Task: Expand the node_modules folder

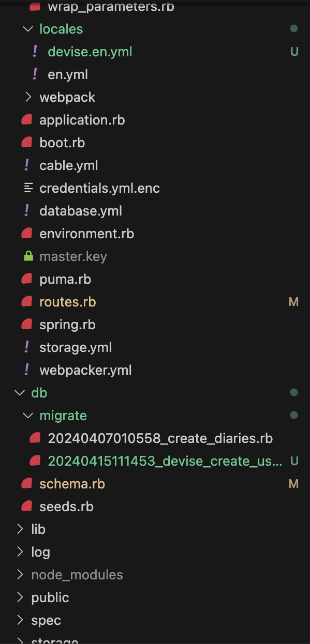Action: (x=19, y=574)
